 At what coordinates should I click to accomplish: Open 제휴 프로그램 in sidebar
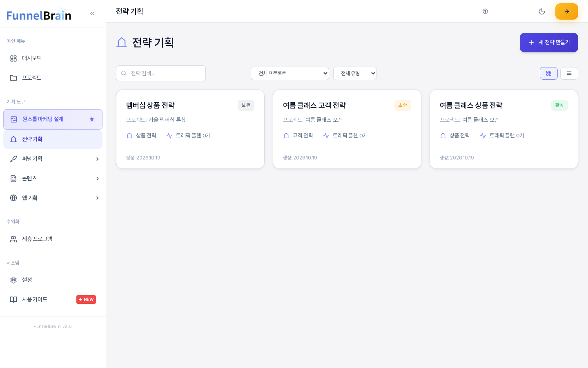point(53,239)
